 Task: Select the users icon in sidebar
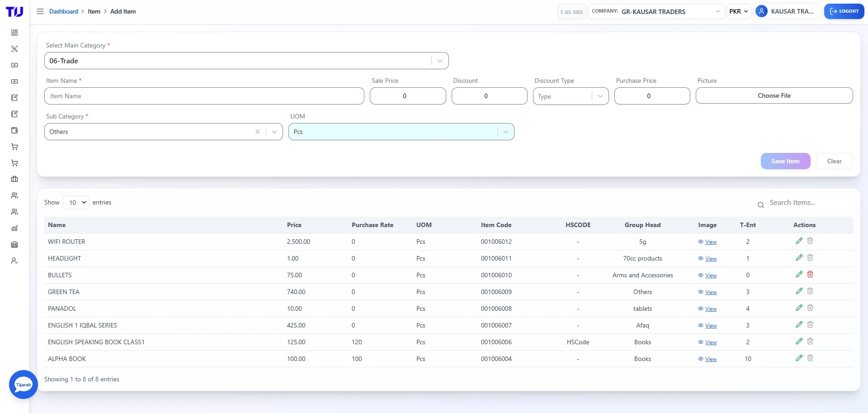[14, 195]
